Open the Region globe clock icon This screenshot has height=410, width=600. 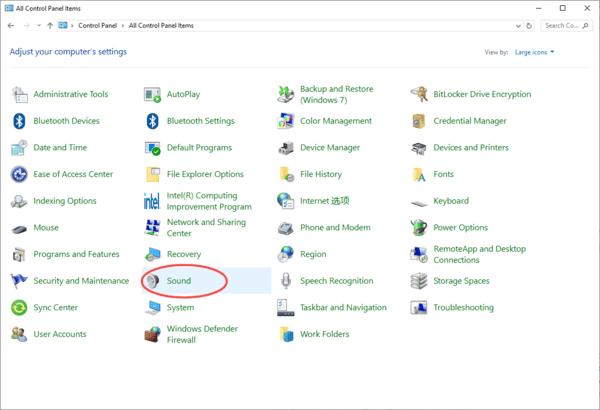[285, 255]
